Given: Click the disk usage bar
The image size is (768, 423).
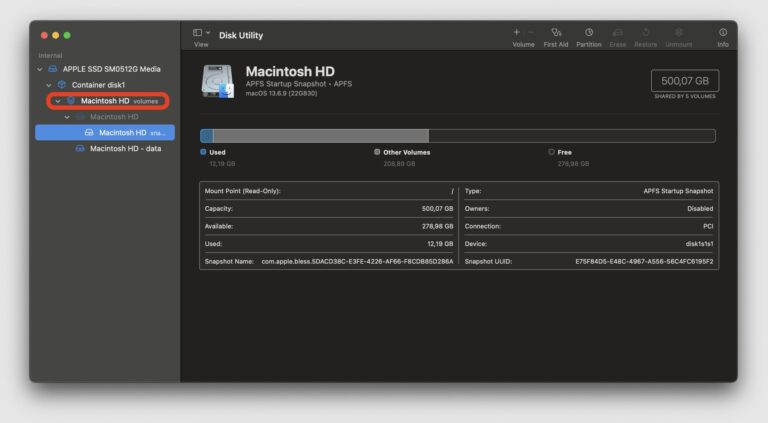Looking at the screenshot, I should [x=457, y=136].
